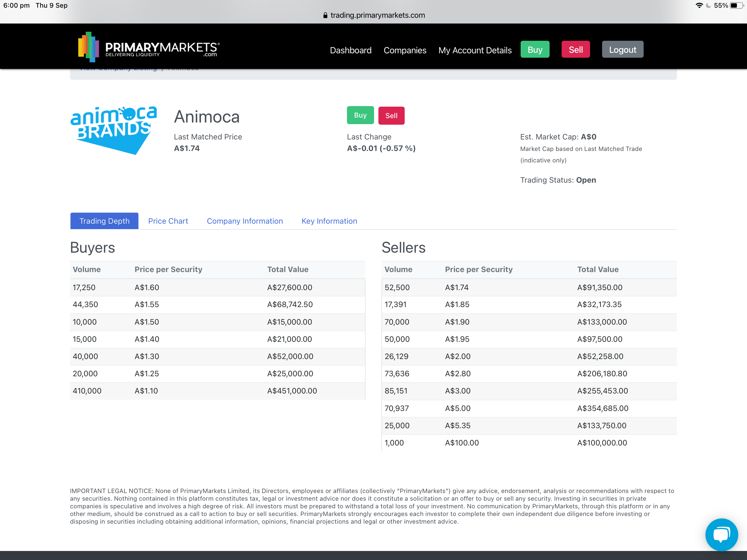Click Buyers price A$1.30
747x560 pixels.
pyautogui.click(x=147, y=356)
